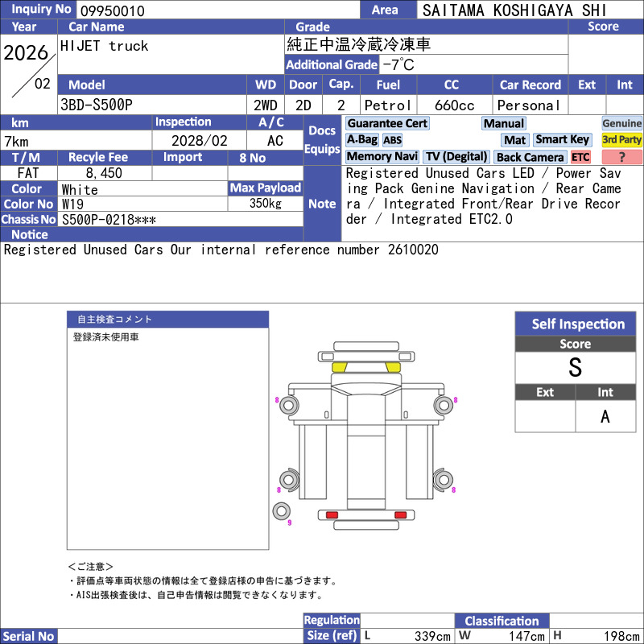Click the red ETC badge
This screenshot has height=644, width=644.
click(x=580, y=157)
